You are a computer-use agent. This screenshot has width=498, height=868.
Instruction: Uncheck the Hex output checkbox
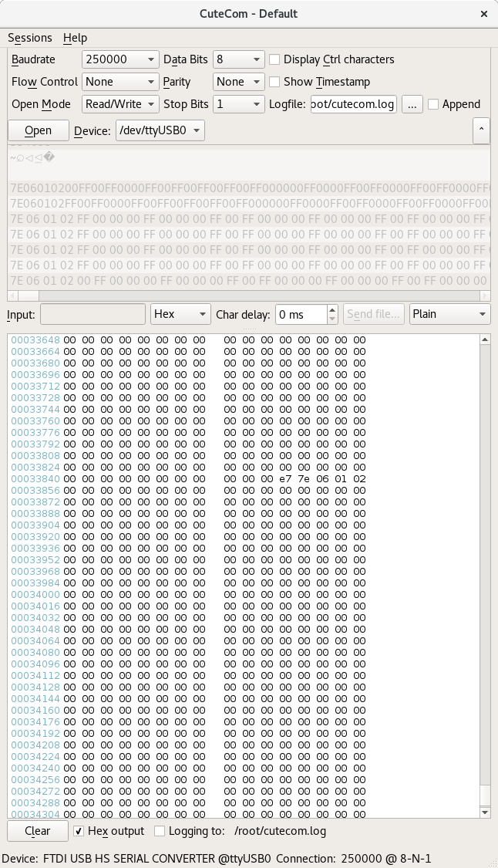[x=79, y=831]
